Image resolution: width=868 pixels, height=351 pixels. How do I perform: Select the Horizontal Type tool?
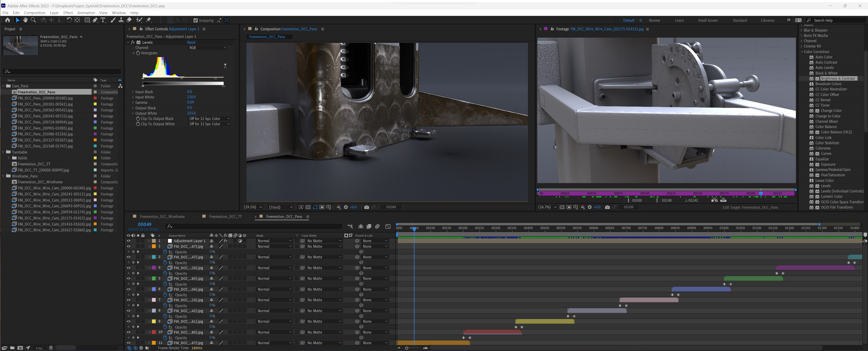(x=103, y=20)
